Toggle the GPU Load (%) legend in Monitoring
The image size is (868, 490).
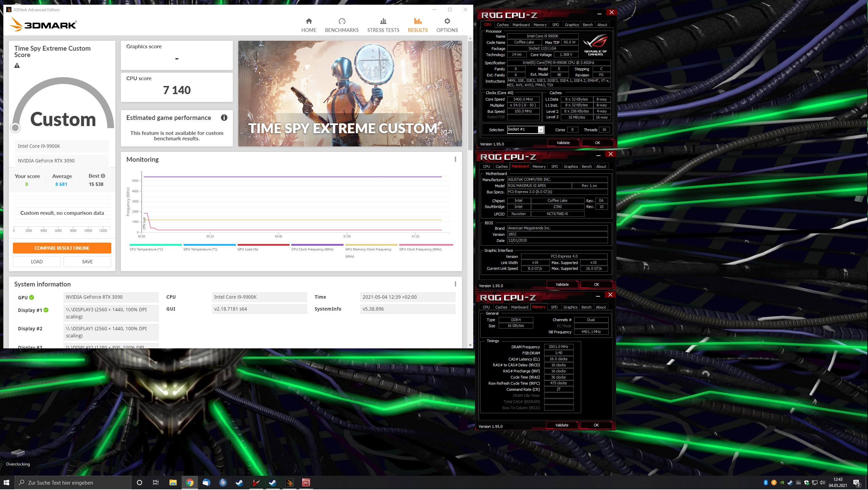click(x=263, y=248)
